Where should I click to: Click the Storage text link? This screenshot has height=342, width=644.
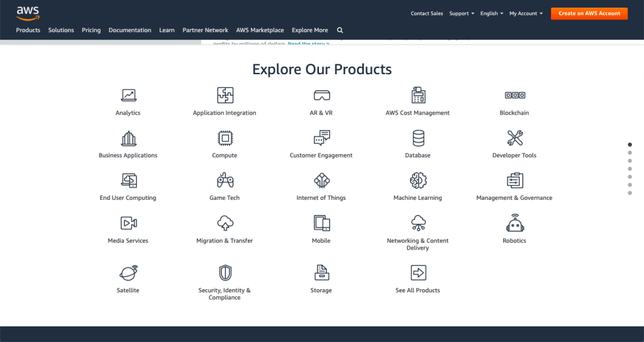pos(321,290)
